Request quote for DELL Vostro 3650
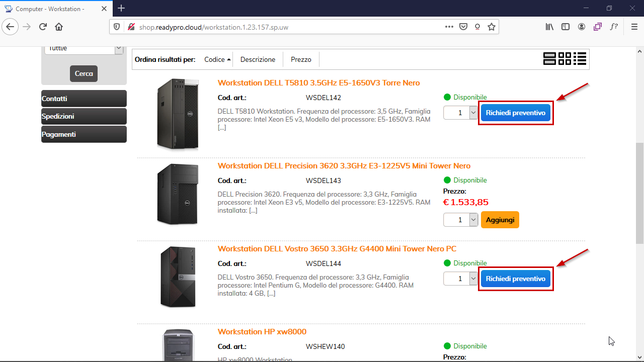This screenshot has width=644, height=362. pos(516,279)
